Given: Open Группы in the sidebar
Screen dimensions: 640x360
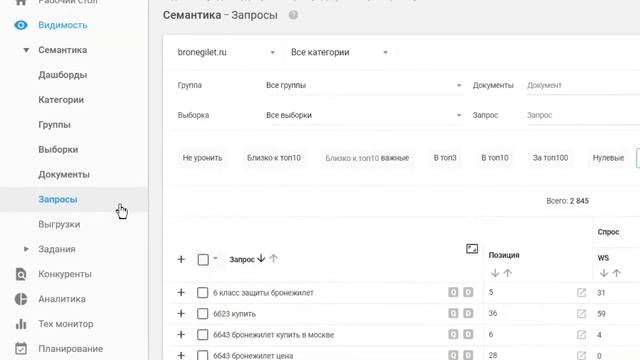Looking at the screenshot, I should coord(54,125).
